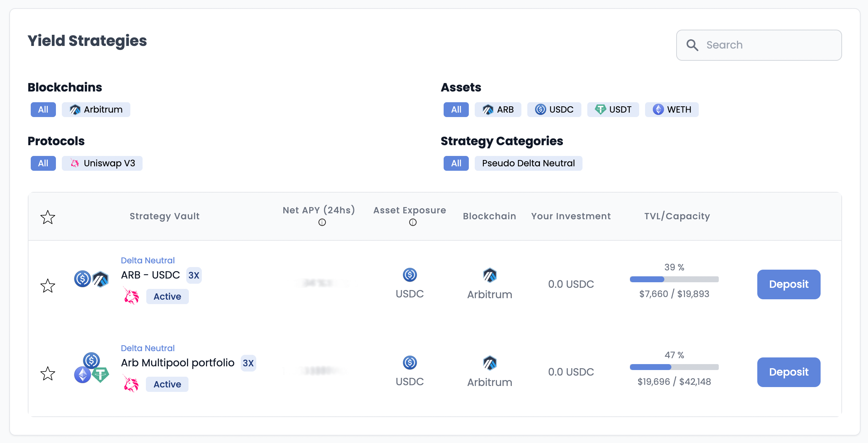Filter protocols by Uniswap V3
The height and width of the screenshot is (443, 868).
102,163
